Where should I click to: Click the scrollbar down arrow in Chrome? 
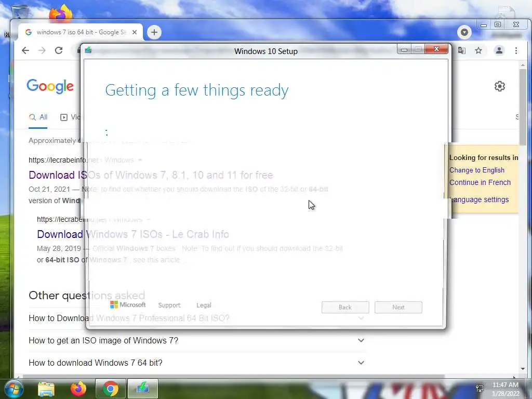click(523, 369)
